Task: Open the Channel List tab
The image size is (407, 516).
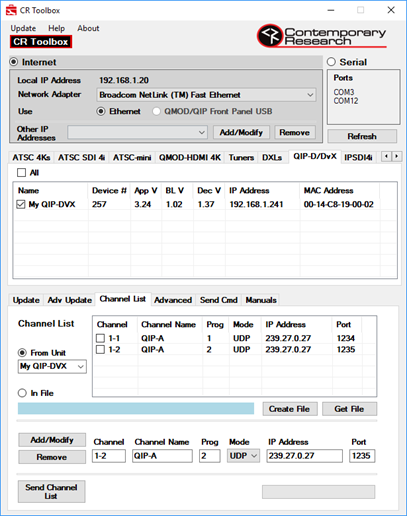Action: [x=123, y=299]
